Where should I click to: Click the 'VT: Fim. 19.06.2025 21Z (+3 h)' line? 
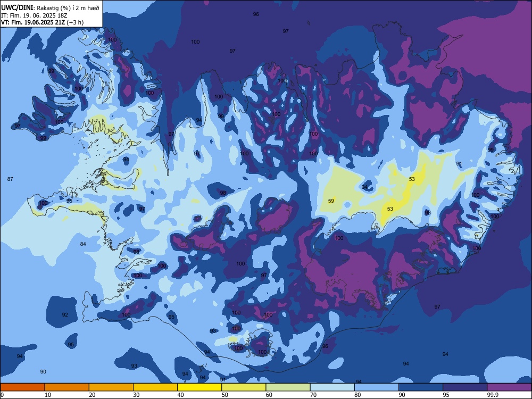pos(43,22)
